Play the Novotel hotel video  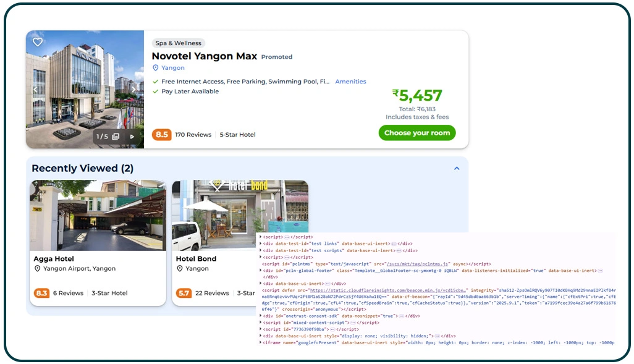tap(132, 136)
